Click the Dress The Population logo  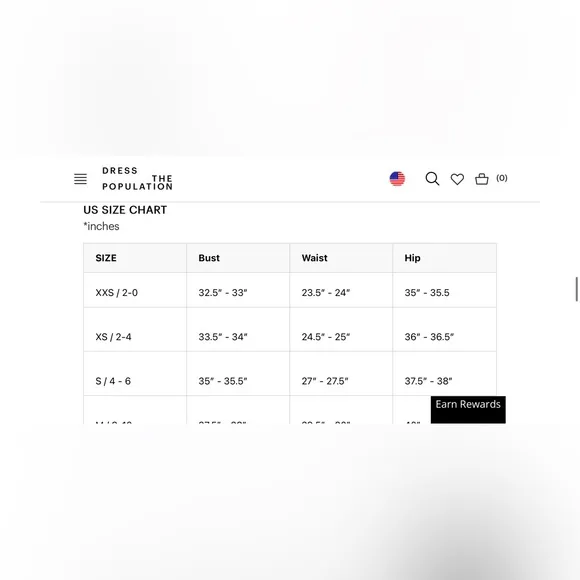(x=137, y=179)
